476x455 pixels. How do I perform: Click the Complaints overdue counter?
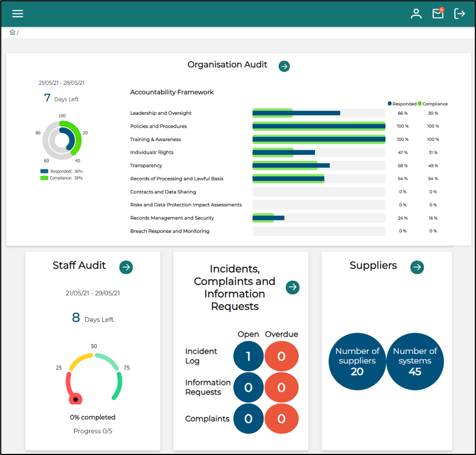tap(282, 418)
